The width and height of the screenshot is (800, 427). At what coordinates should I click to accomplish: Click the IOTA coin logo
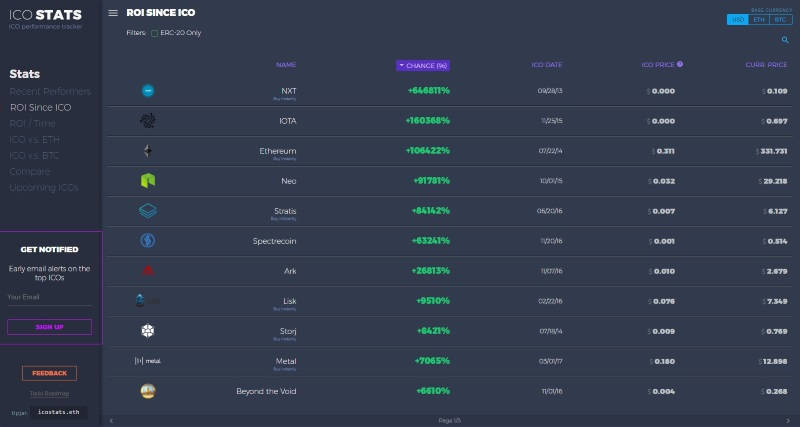[x=148, y=120]
